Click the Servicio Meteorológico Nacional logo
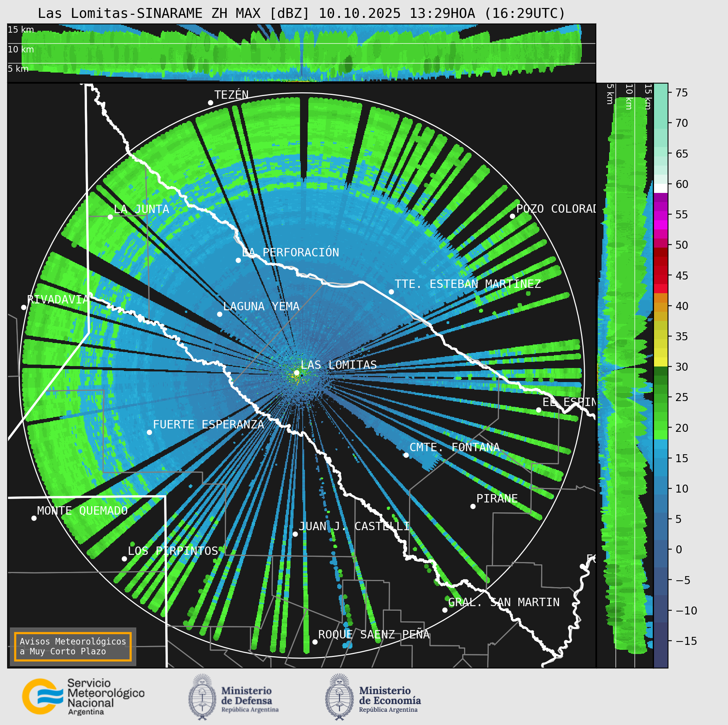Screen dimensions: 728x725 tap(83, 697)
